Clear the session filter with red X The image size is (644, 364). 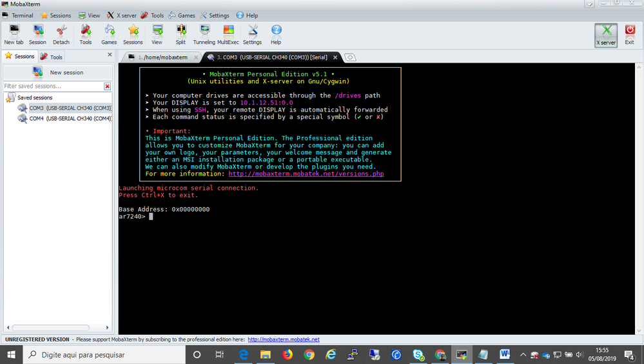[107, 86]
